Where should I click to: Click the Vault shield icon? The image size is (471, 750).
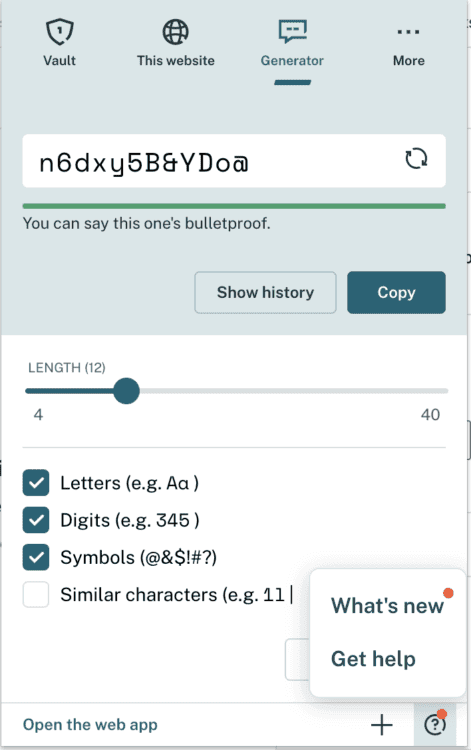click(x=60, y=32)
